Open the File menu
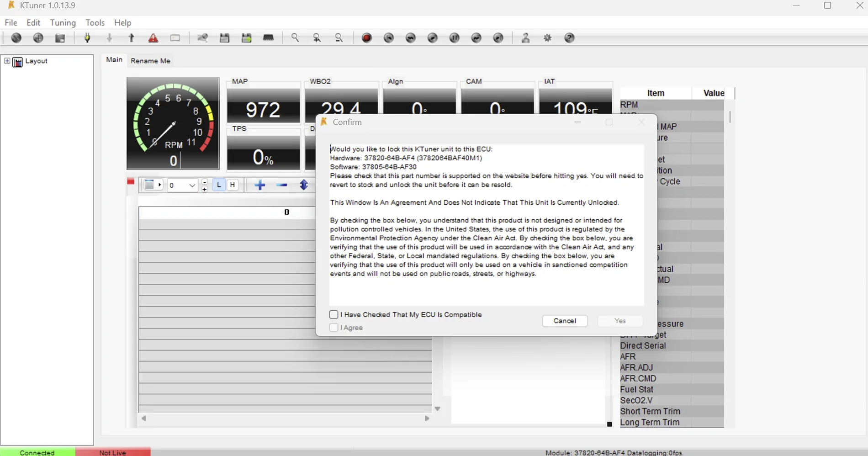 pos(11,22)
